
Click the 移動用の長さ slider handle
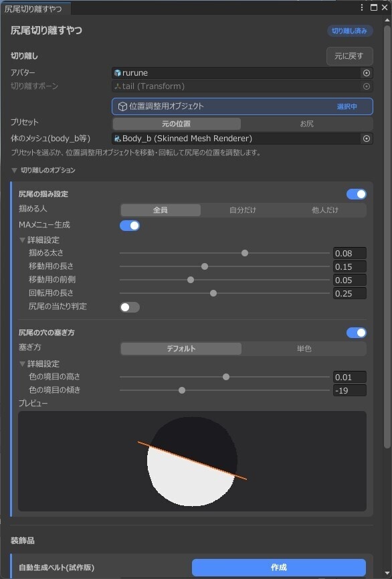(205, 266)
